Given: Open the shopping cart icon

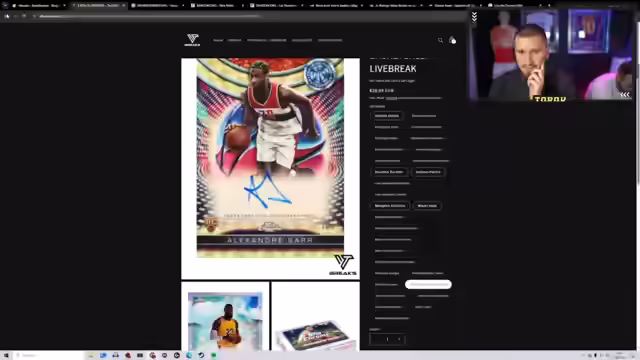Looking at the screenshot, I should pos(452,40).
